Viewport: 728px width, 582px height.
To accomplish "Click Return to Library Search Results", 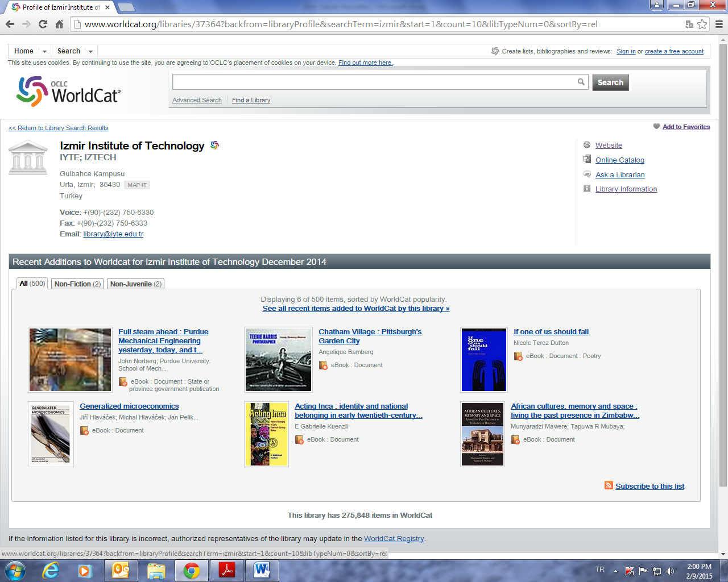I will click(58, 128).
